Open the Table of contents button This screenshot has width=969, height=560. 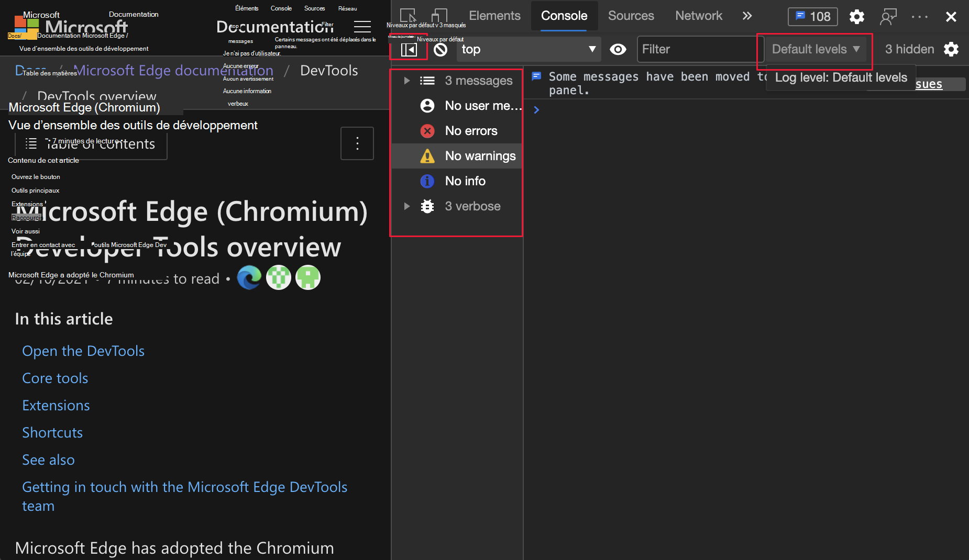pyautogui.click(x=91, y=144)
